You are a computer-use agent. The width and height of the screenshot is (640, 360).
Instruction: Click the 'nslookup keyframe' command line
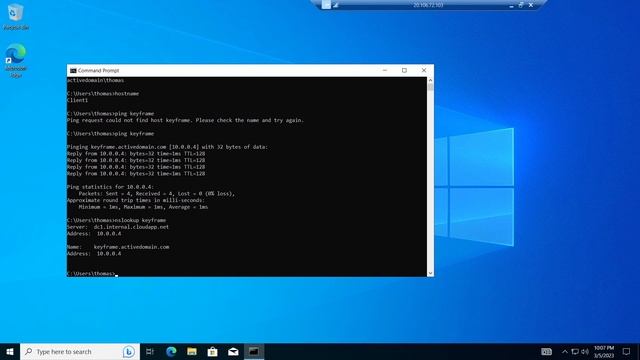pos(116,220)
